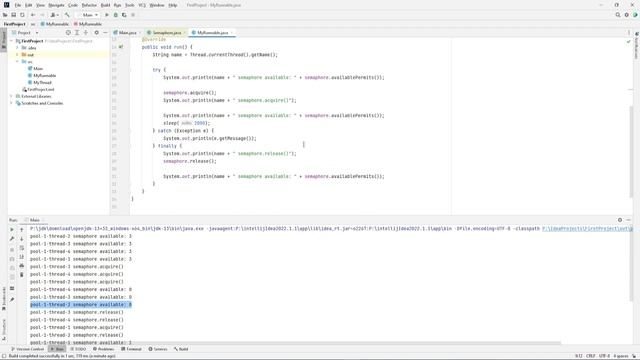Select the MyRunnable file in the Project tree
The width and height of the screenshot is (640, 360).
pyautogui.click(x=44, y=76)
